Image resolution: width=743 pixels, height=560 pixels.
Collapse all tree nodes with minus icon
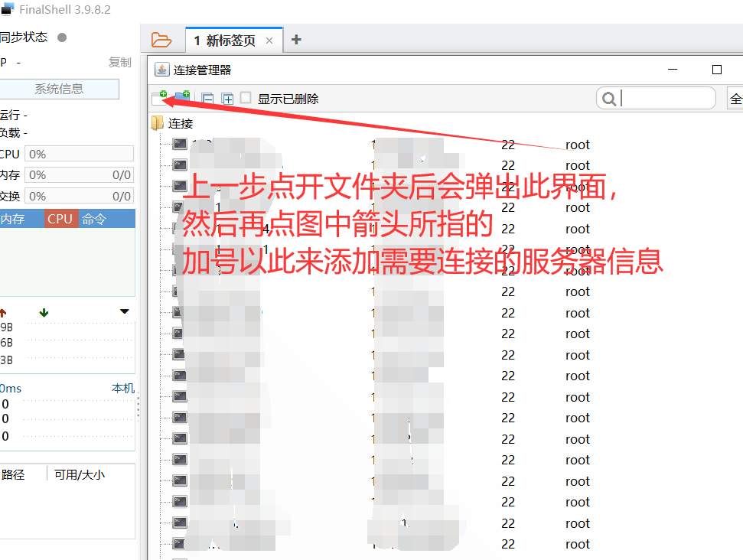pyautogui.click(x=207, y=99)
